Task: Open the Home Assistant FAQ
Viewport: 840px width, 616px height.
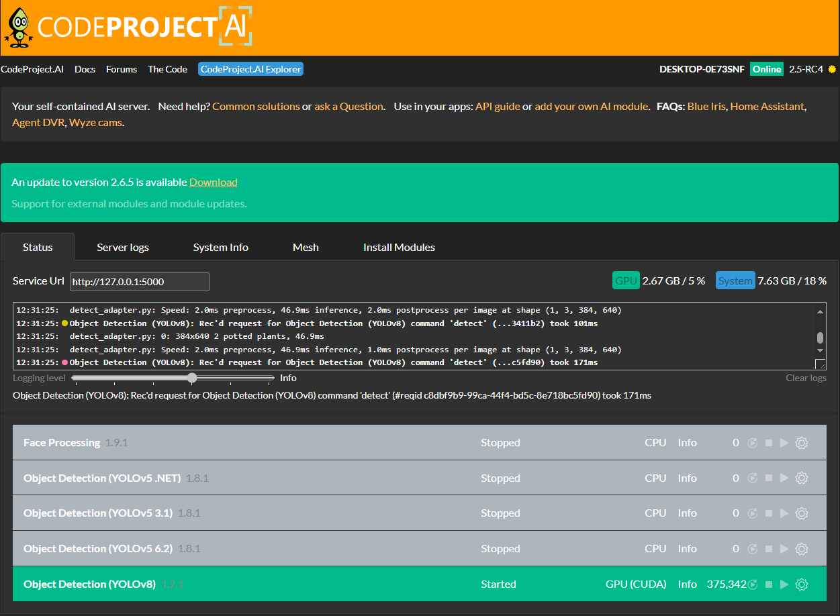Action: pyautogui.click(x=767, y=106)
